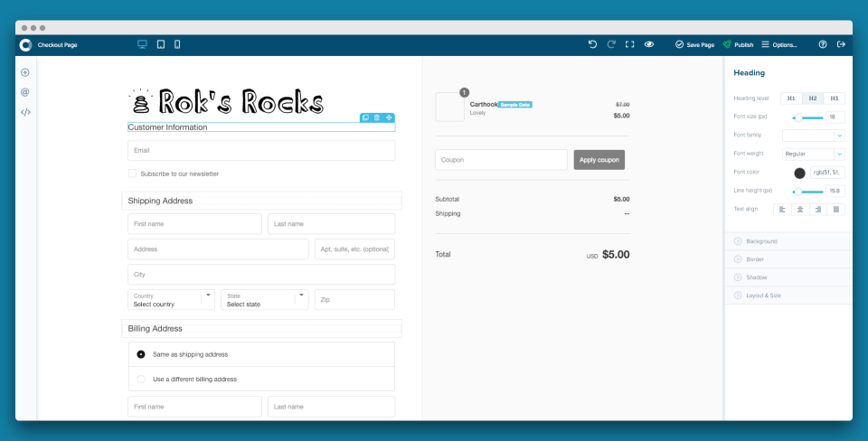Justify text alignment
Viewport: 868px width, 441px height.
pyautogui.click(x=835, y=210)
